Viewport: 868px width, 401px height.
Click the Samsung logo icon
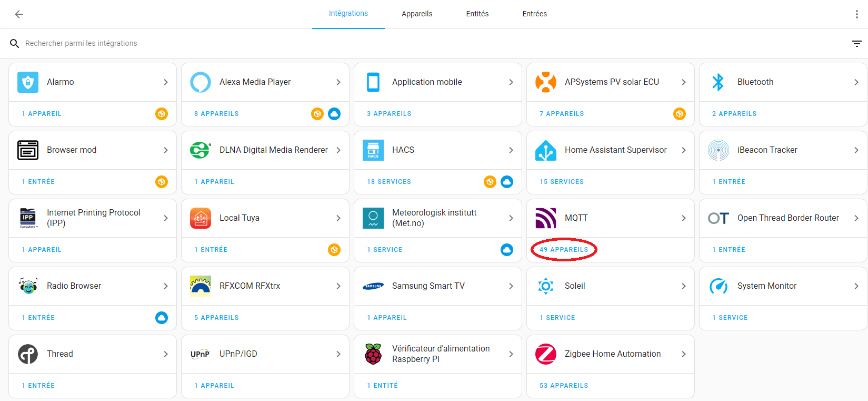373,286
